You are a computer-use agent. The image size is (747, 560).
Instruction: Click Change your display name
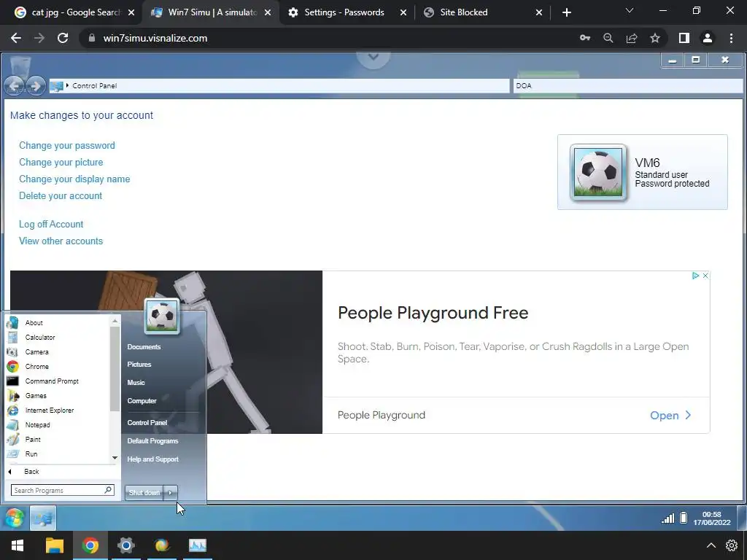(74, 179)
